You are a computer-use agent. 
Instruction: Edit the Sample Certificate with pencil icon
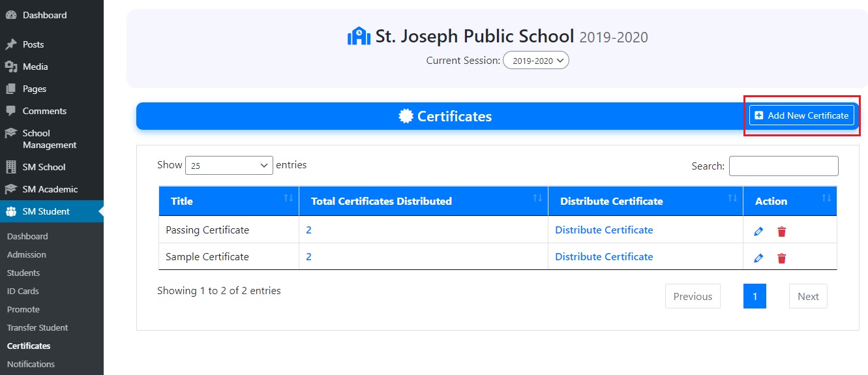pyautogui.click(x=758, y=258)
